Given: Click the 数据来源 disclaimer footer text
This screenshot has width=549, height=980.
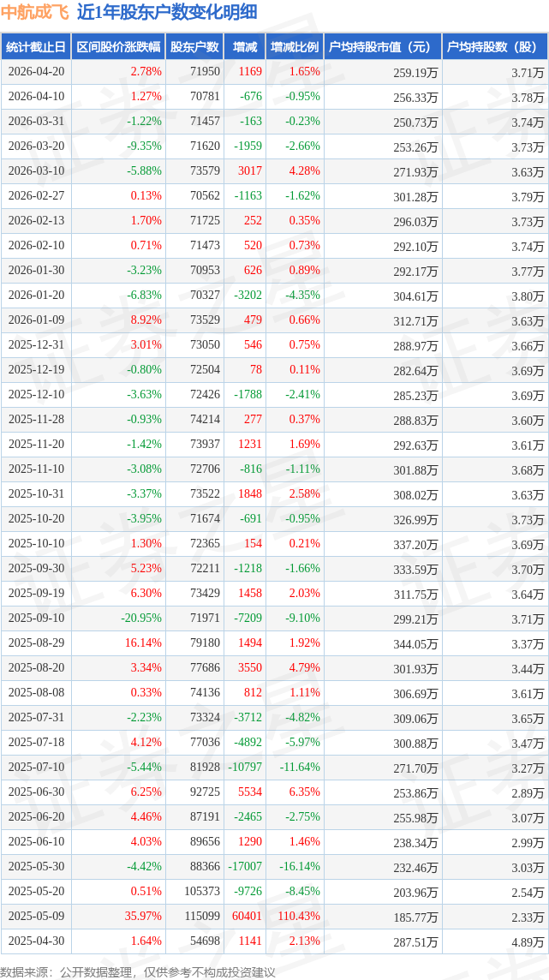Looking at the screenshot, I should tap(138, 971).
